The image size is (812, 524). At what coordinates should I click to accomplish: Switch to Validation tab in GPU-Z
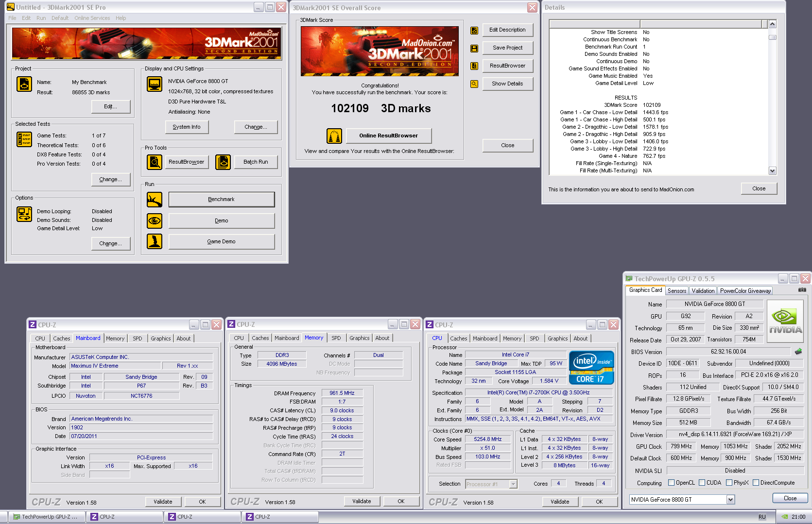coord(703,291)
